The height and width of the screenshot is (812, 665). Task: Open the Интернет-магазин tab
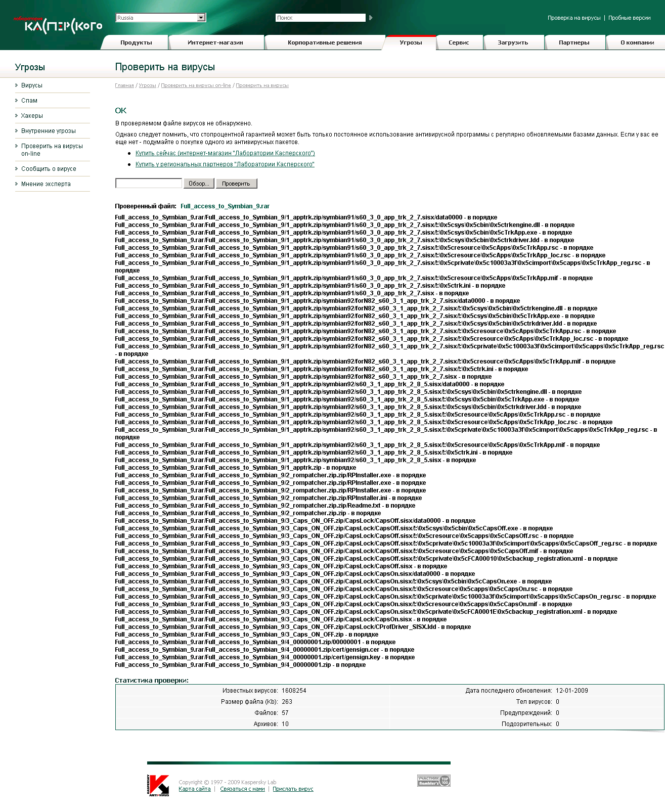(215, 42)
